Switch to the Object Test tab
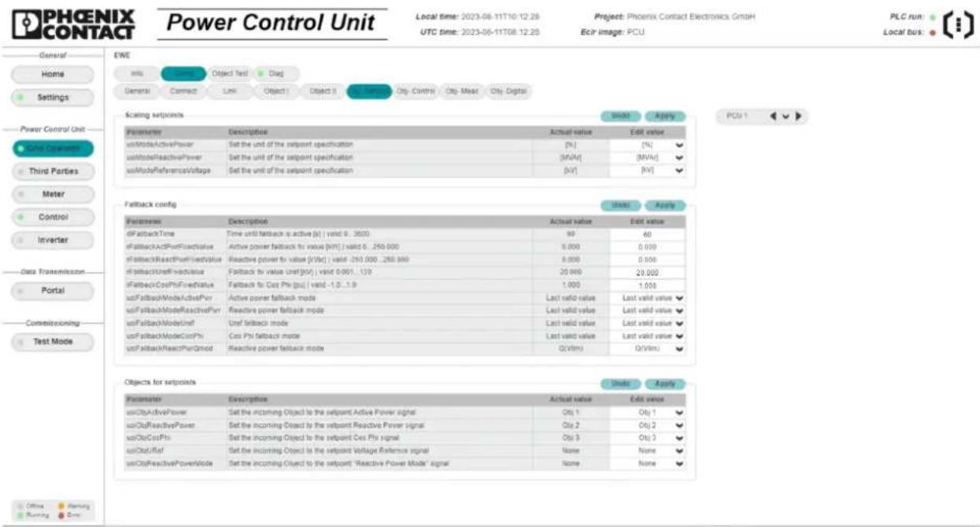980x527 pixels. (230, 73)
